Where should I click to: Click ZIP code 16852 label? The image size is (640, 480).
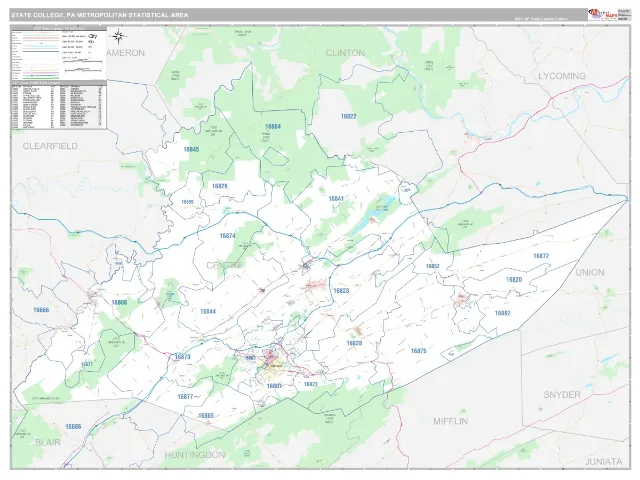coord(432,266)
